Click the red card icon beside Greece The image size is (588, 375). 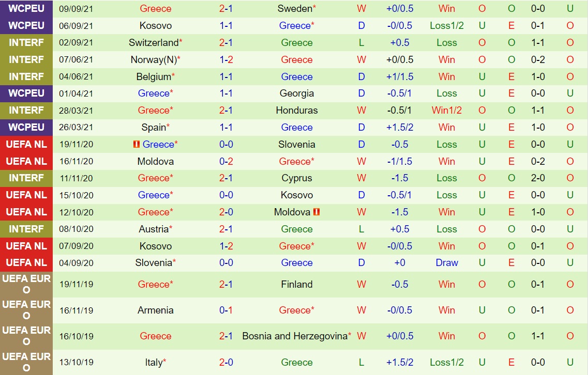pos(137,144)
